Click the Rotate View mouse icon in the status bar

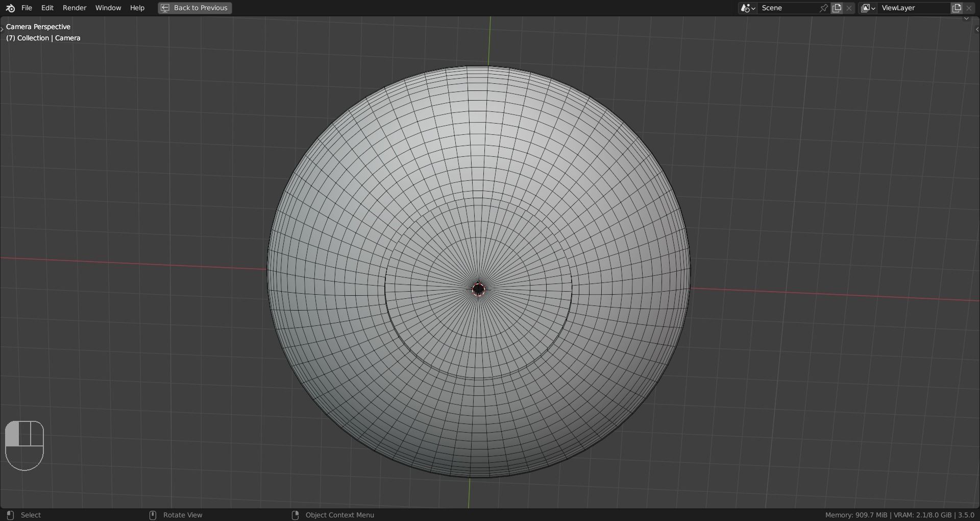pos(153,515)
